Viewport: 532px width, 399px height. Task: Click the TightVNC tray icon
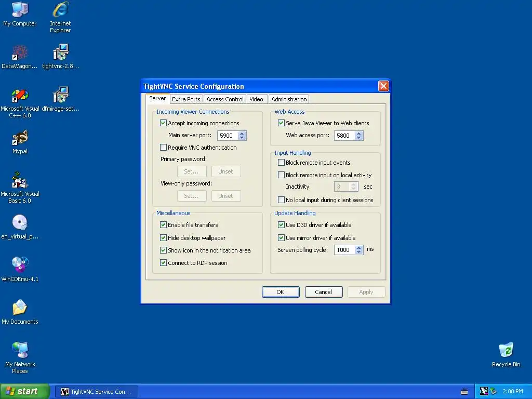[x=484, y=391]
